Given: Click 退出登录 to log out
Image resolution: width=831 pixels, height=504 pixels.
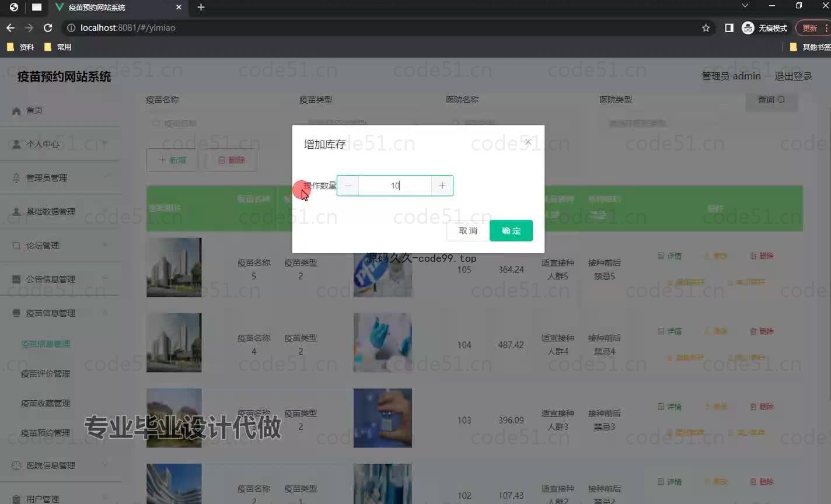Looking at the screenshot, I should (x=793, y=76).
